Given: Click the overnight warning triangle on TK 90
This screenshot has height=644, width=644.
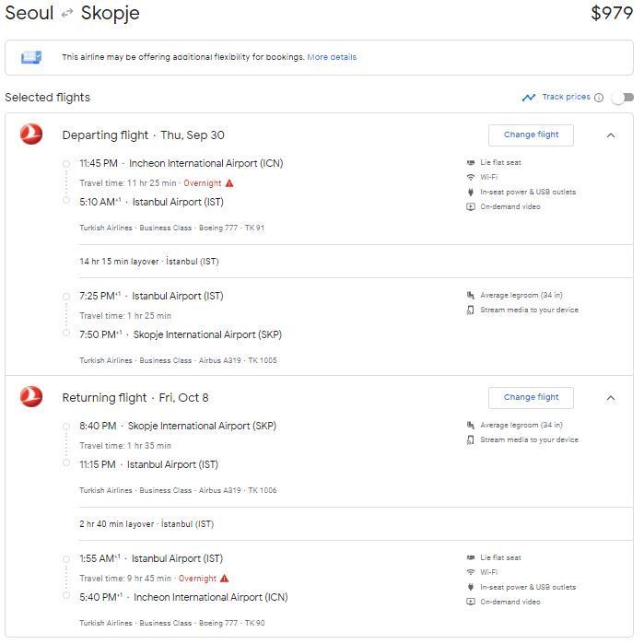Looking at the screenshot, I should click(x=224, y=579).
